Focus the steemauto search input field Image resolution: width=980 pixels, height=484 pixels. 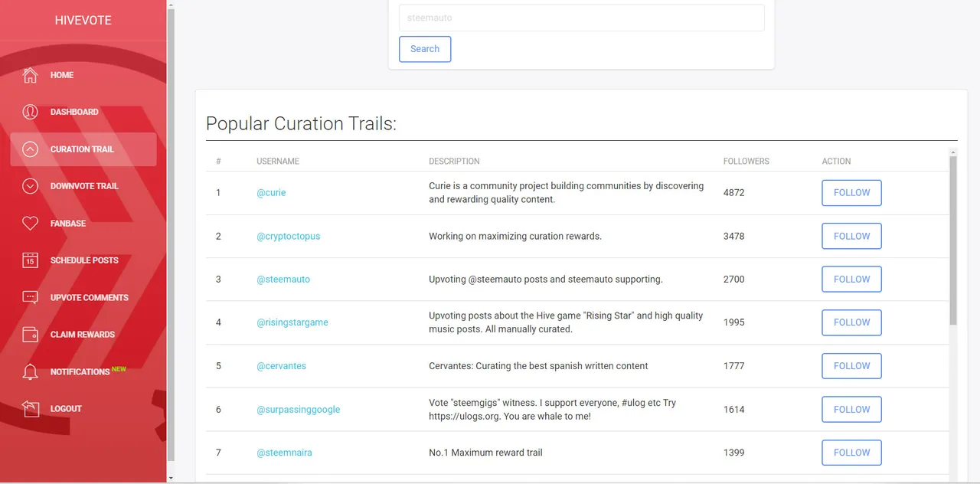coord(581,18)
